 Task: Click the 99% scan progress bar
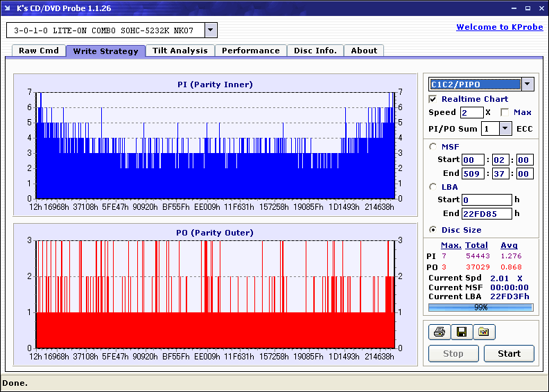coord(480,307)
